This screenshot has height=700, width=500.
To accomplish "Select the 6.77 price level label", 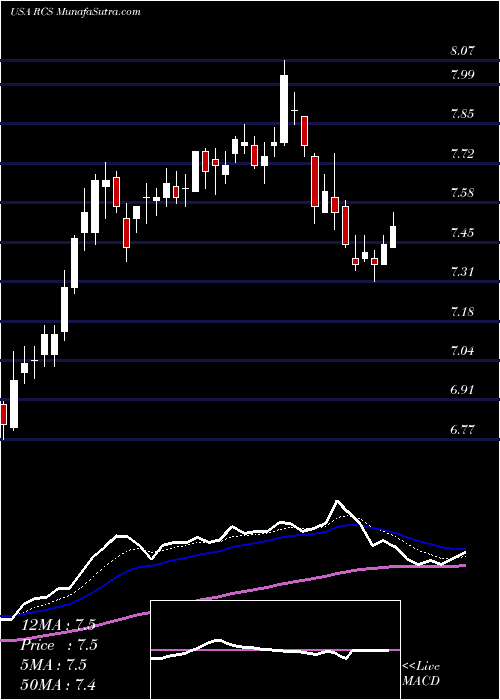I will pos(462,429).
